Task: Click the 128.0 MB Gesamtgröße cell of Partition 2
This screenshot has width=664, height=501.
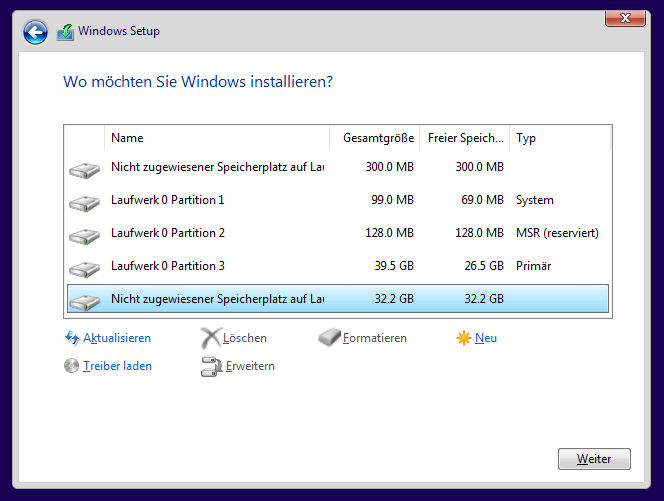Action: pyautogui.click(x=389, y=233)
